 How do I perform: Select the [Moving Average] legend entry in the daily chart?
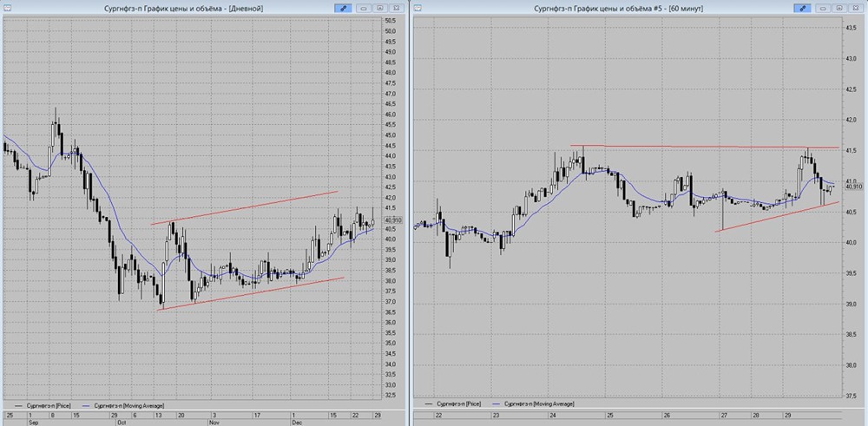[122, 405]
